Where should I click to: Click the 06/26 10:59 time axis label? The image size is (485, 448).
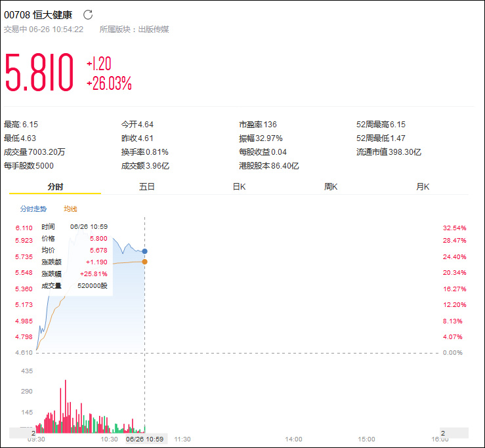tap(144, 439)
